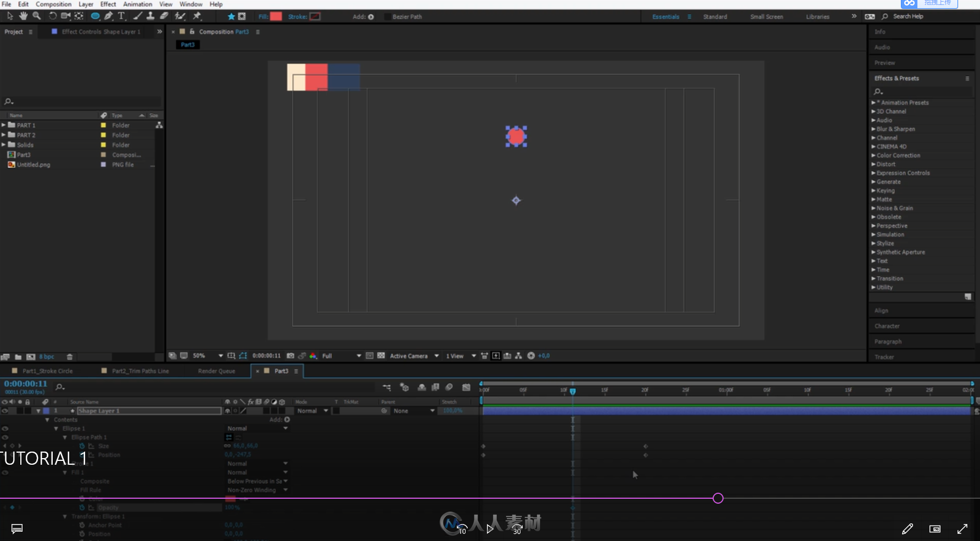Select the Puppet Pin tool
980x541 pixels.
click(197, 16)
